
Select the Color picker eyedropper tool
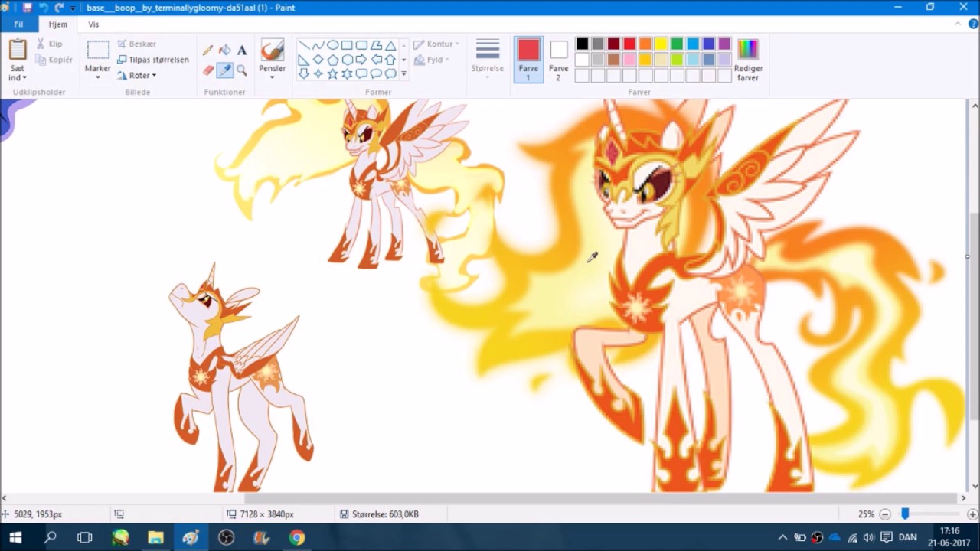tap(225, 70)
